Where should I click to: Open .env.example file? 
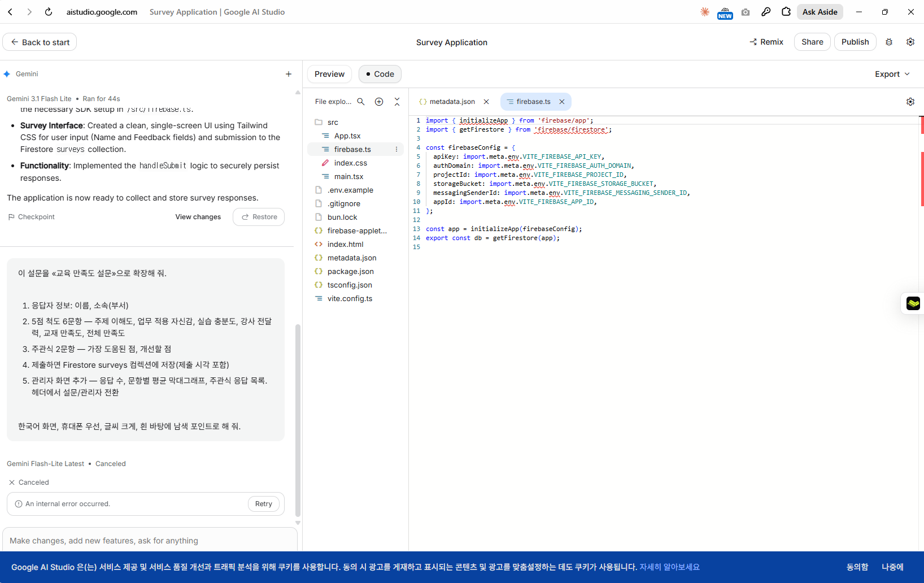coord(356,190)
